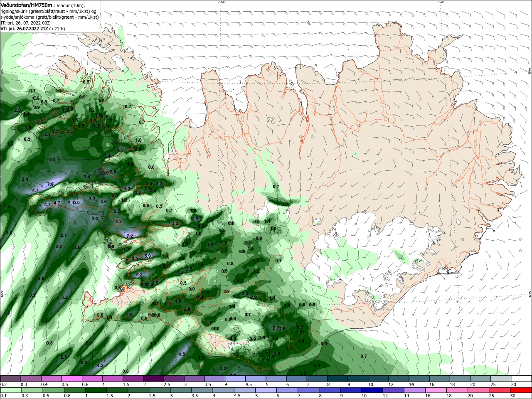
Task: Click the deep navy blue 10–12 swatch in the lower legend row
Action: pyautogui.click(x=371, y=390)
